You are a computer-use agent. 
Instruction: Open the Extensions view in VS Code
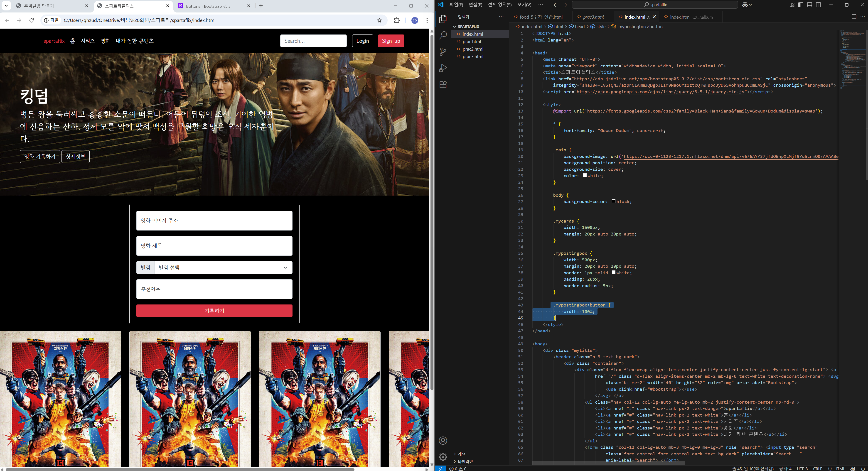point(443,85)
